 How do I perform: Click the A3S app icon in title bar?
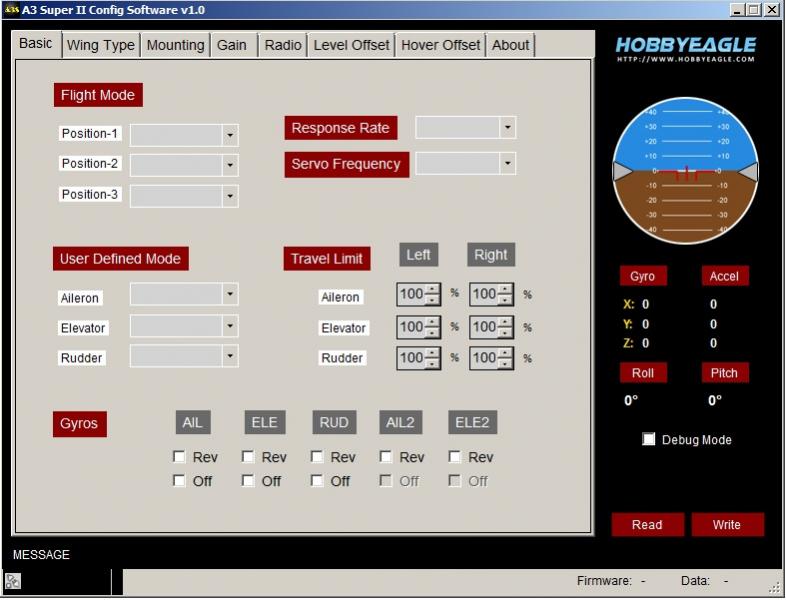(11, 9)
